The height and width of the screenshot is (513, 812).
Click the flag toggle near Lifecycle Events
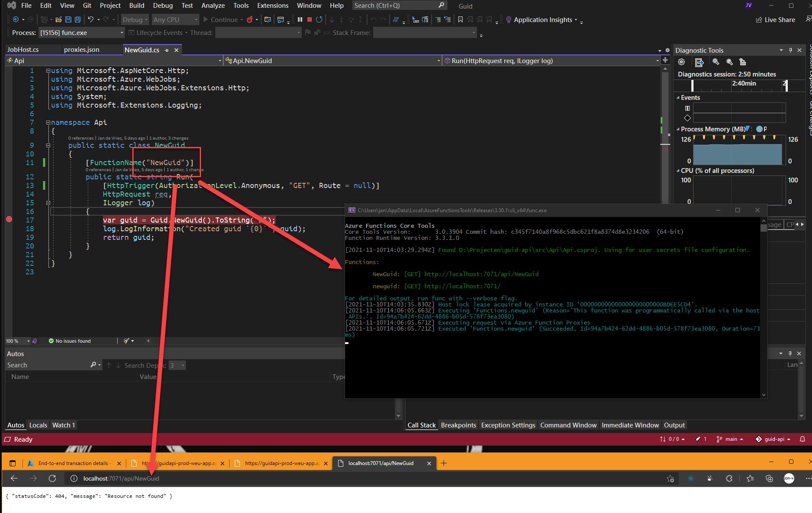click(307, 32)
